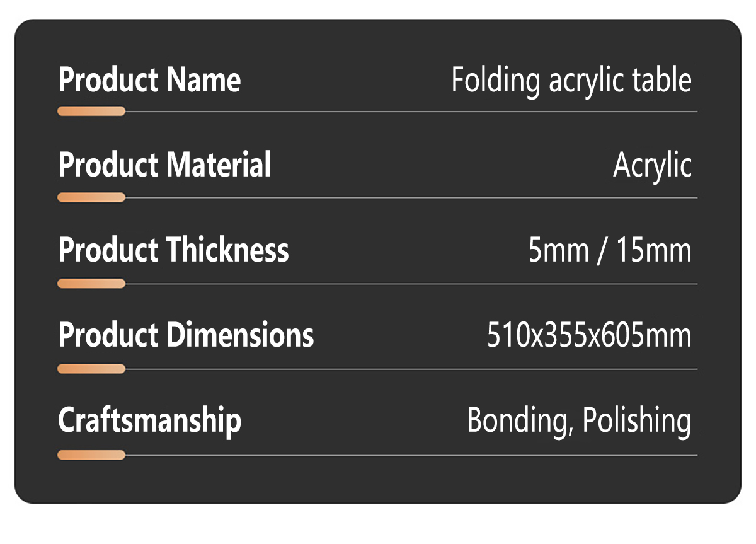756x544 pixels.
Task: Click orange accent bar under Product Name
Action: 91,112
